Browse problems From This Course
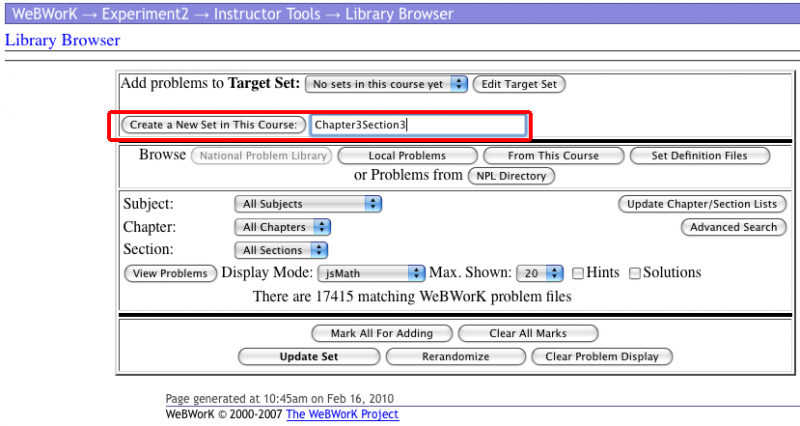 (x=553, y=156)
